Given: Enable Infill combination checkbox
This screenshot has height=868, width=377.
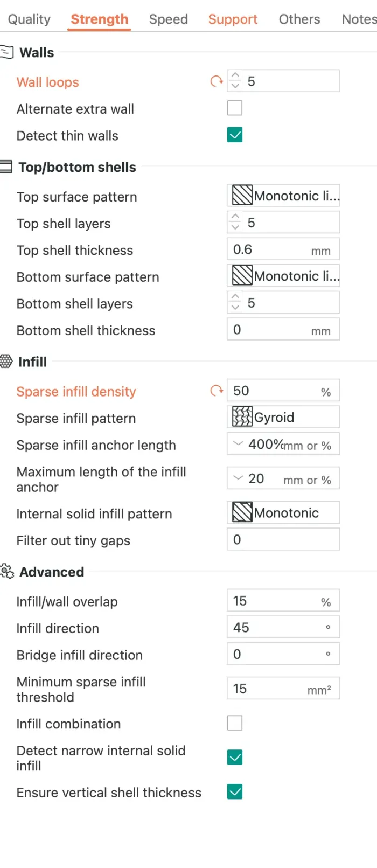Looking at the screenshot, I should point(235,723).
